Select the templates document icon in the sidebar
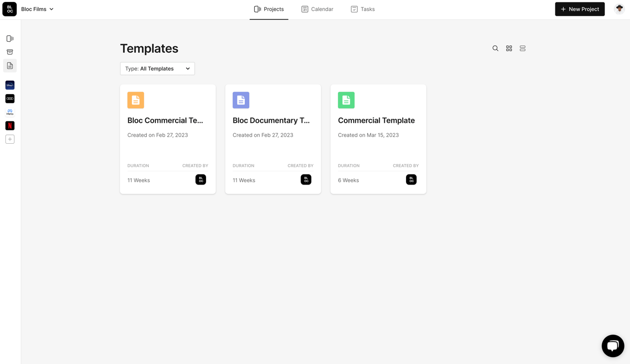Viewport: 630px width, 364px height. [10, 66]
